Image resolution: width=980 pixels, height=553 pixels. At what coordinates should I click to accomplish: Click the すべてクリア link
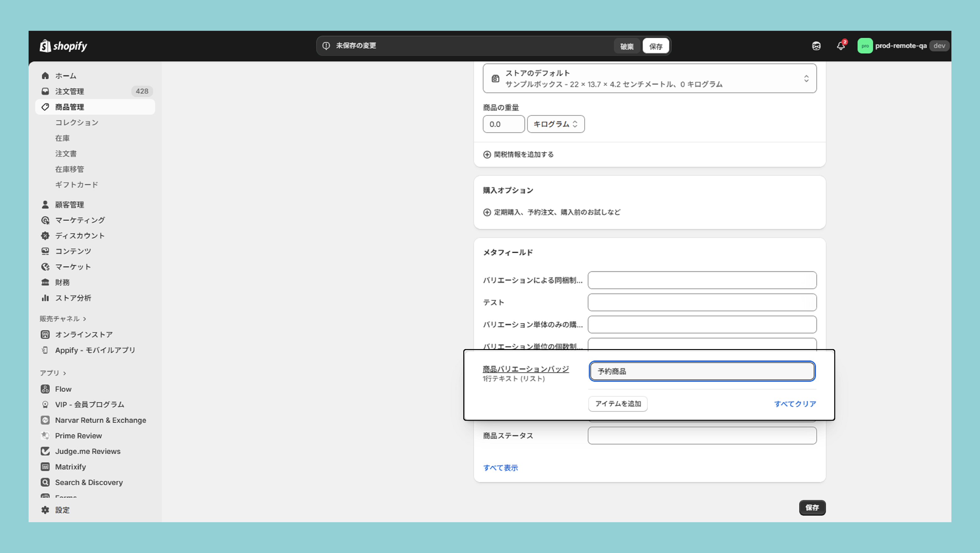pos(795,404)
